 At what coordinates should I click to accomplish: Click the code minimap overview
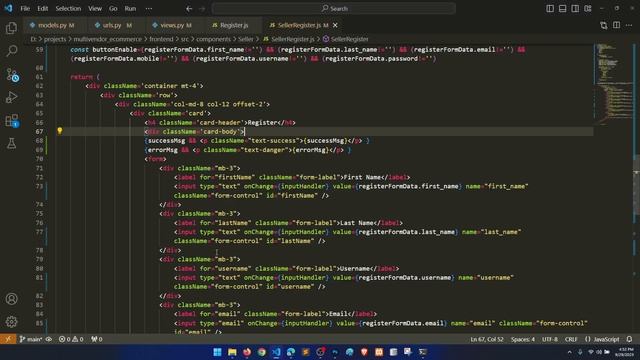612,84
